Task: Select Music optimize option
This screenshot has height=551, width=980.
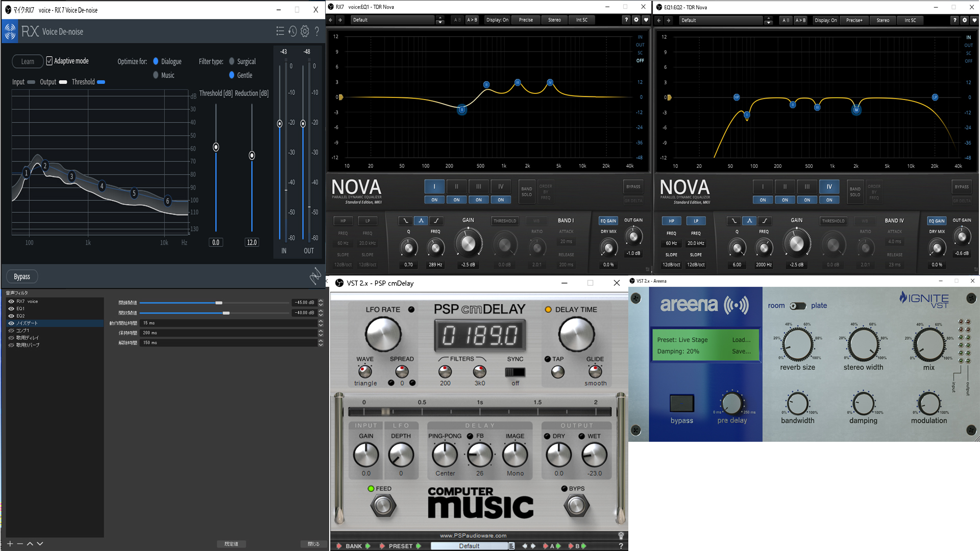Action: coord(156,75)
